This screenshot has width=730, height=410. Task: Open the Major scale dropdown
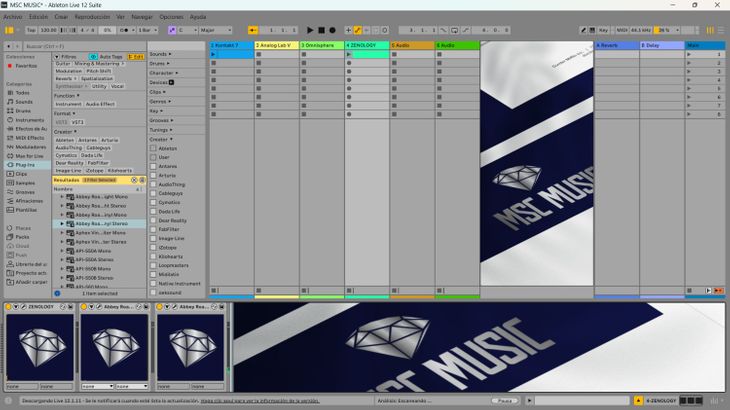pyautogui.click(x=216, y=30)
